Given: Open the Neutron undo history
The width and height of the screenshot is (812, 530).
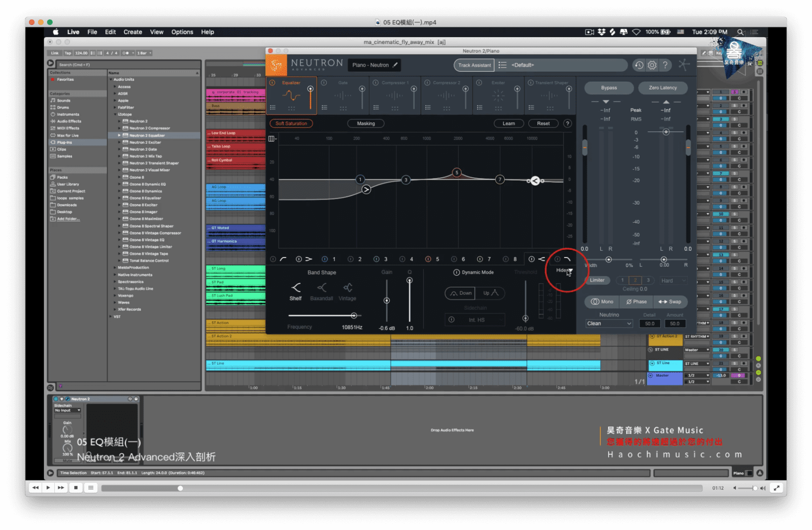Looking at the screenshot, I should (x=639, y=65).
